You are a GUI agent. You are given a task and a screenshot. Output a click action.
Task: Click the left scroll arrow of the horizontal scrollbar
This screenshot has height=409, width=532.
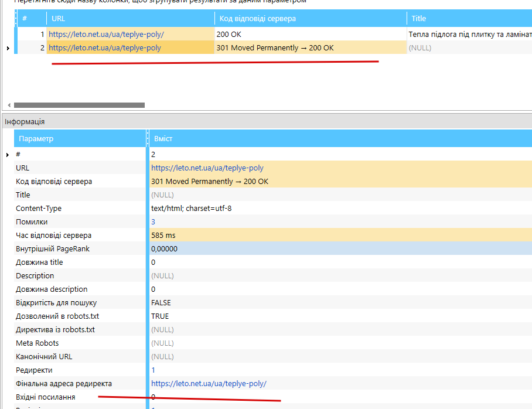9,105
